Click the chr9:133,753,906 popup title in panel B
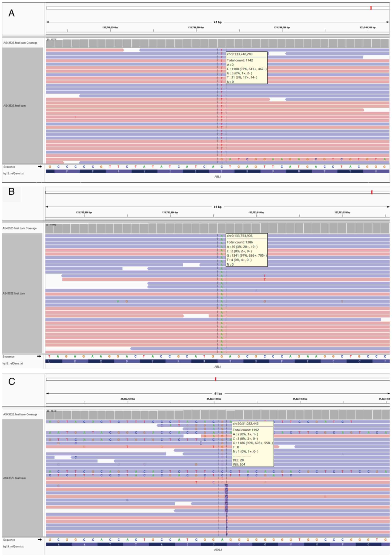 coord(239,236)
